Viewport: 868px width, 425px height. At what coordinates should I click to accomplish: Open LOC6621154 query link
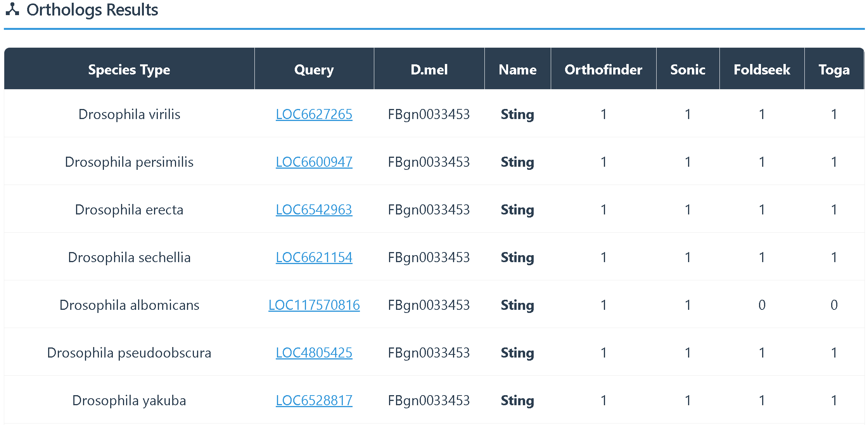(314, 257)
